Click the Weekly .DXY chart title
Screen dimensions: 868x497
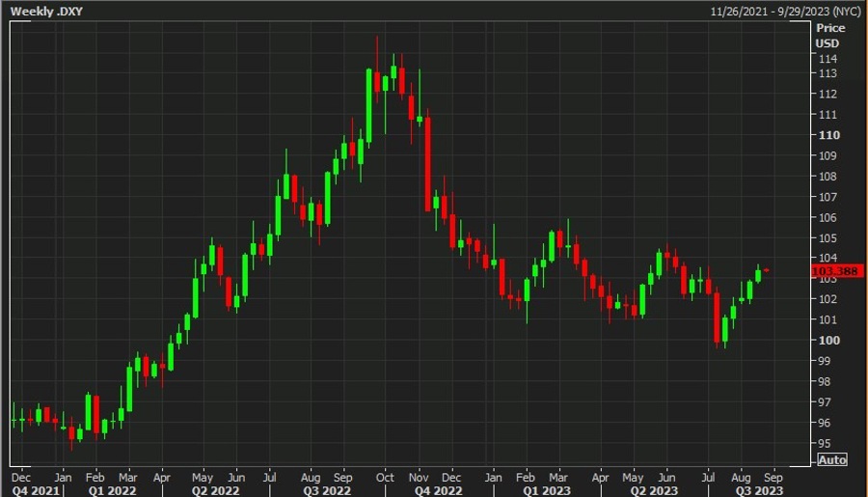pos(46,11)
